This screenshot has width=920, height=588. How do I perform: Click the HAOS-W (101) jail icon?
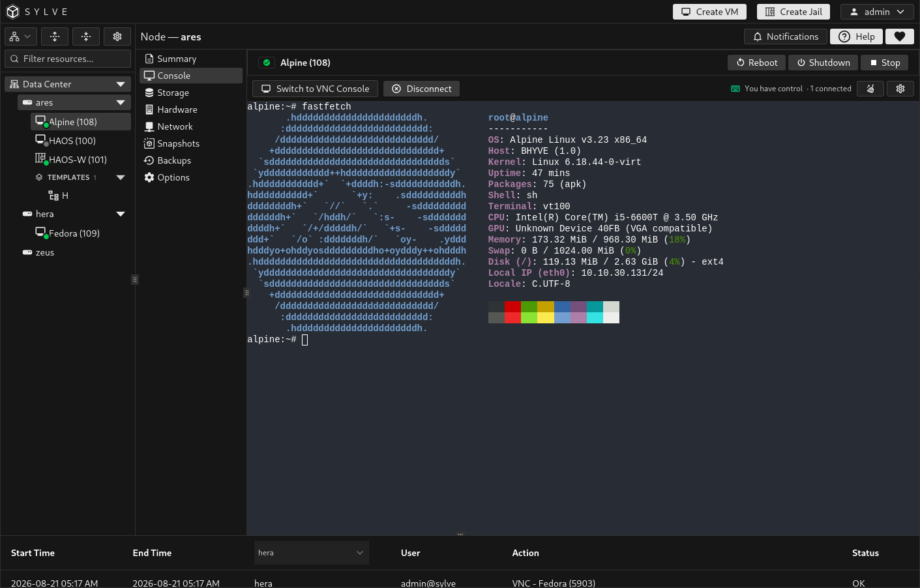pos(41,158)
